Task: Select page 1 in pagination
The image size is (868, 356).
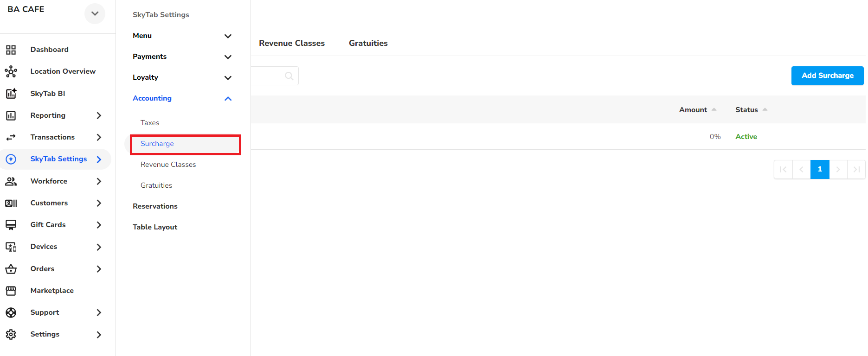Action: tap(819, 169)
